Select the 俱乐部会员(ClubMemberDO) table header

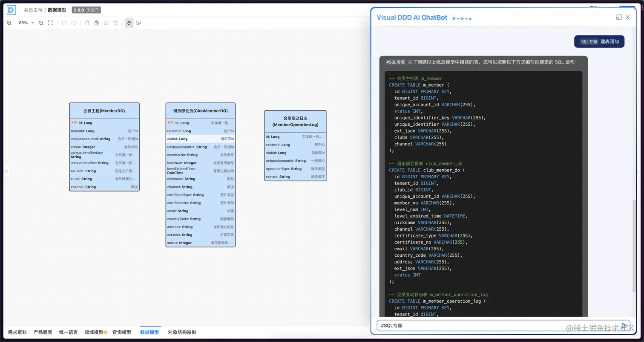point(201,111)
